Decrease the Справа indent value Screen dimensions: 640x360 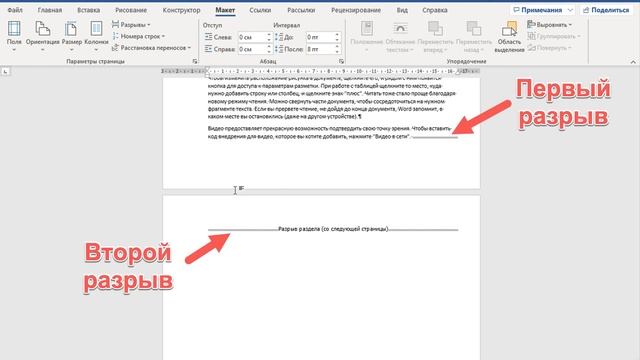269,51
